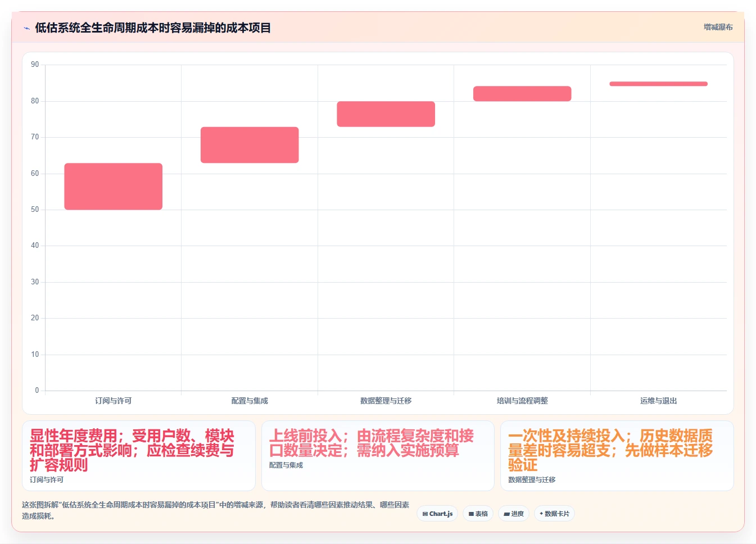This screenshot has width=756, height=544.
Task: Click the 数据整理与迁移 caption under the orange card
Action: (x=532, y=480)
